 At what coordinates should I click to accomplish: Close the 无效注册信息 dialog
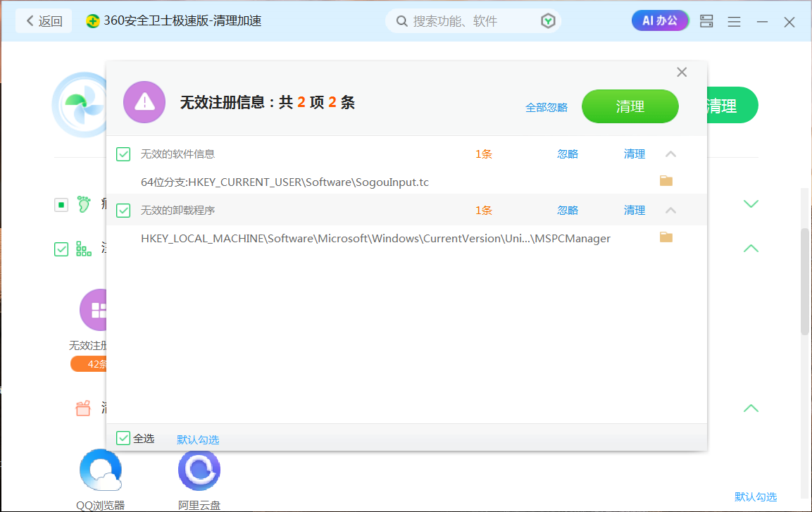pos(682,72)
